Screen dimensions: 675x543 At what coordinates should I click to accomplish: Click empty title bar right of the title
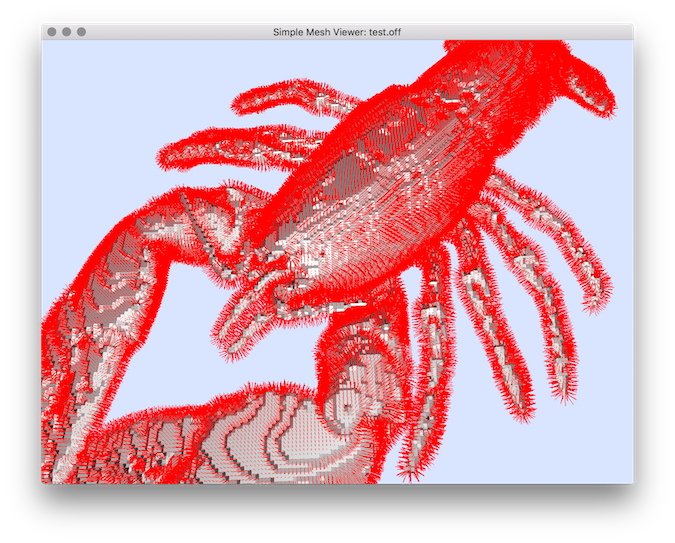pos(520,32)
